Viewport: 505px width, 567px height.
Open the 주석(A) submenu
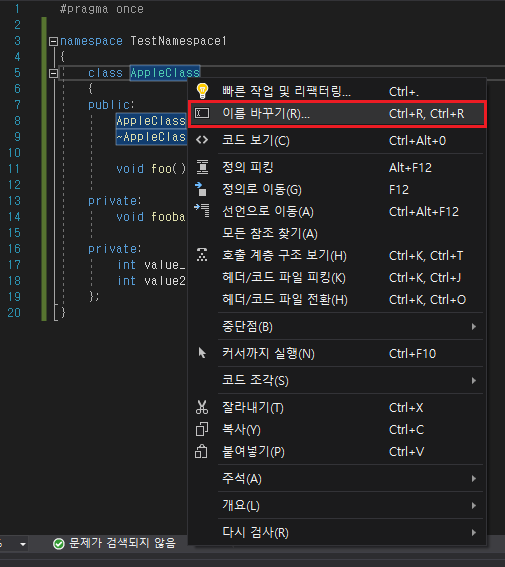click(337, 478)
